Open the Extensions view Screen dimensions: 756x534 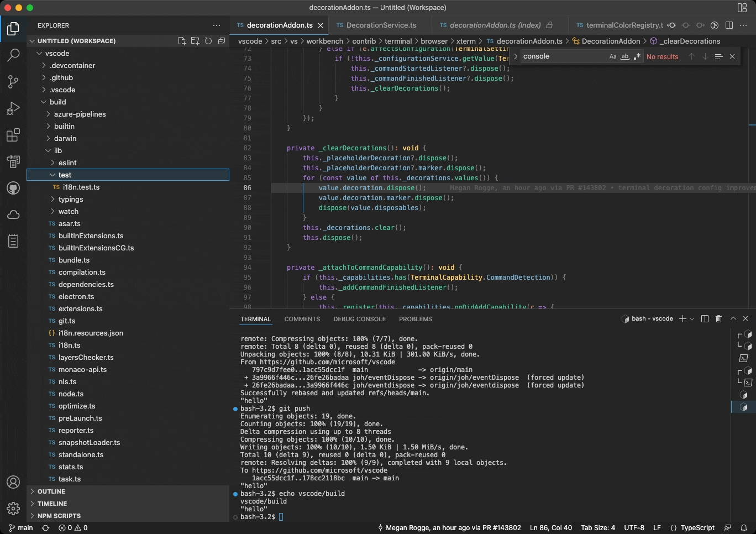point(13,135)
